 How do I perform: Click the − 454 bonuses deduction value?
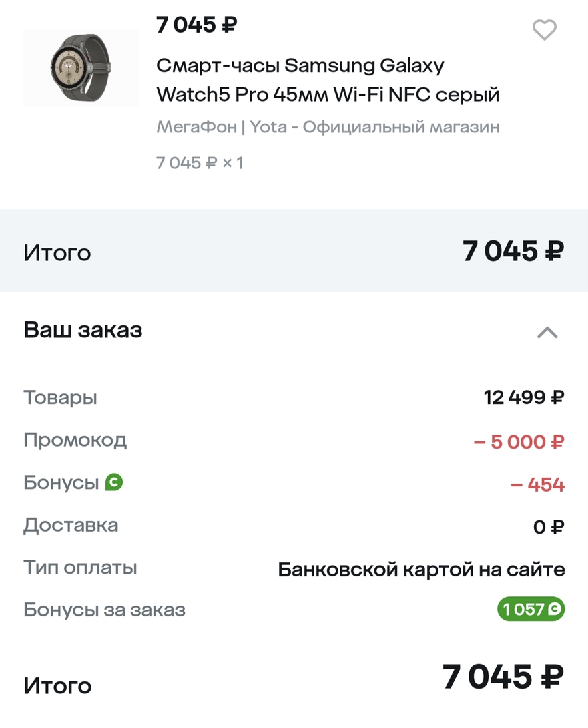click(x=537, y=484)
